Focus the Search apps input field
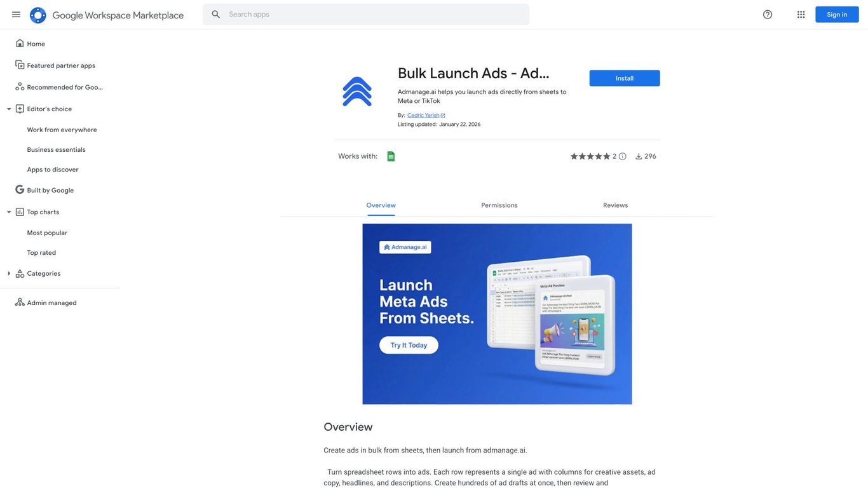This screenshot has width=868, height=488. click(x=376, y=15)
